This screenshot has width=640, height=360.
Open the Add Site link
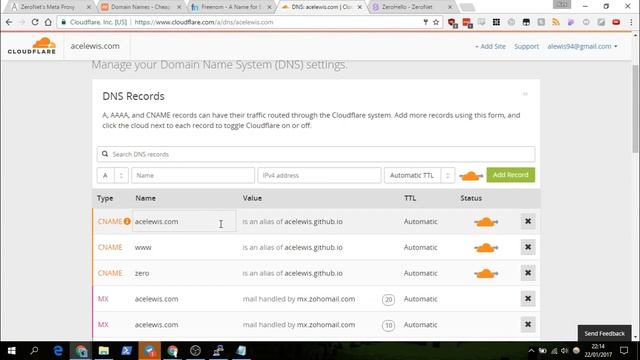(x=490, y=47)
